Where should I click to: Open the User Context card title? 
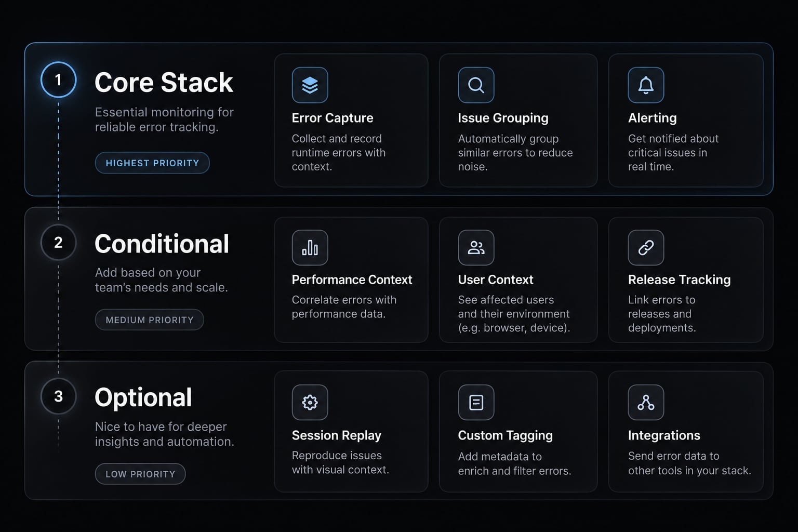[x=496, y=280]
